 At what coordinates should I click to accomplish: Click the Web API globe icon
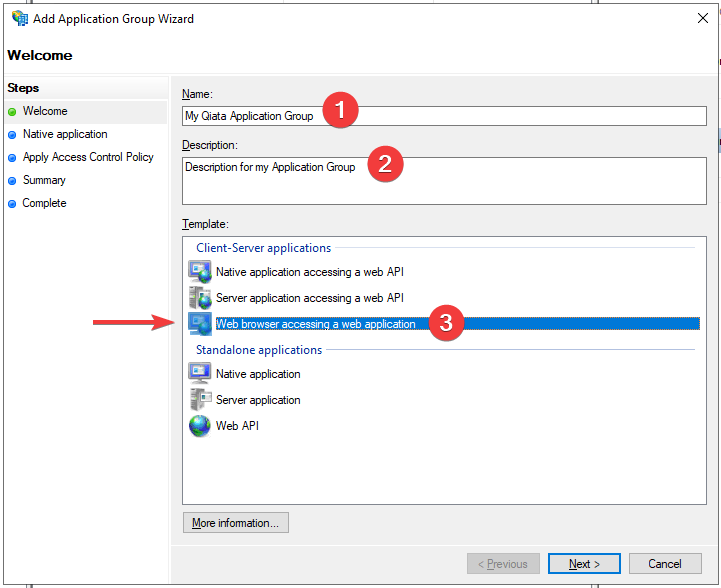click(200, 425)
